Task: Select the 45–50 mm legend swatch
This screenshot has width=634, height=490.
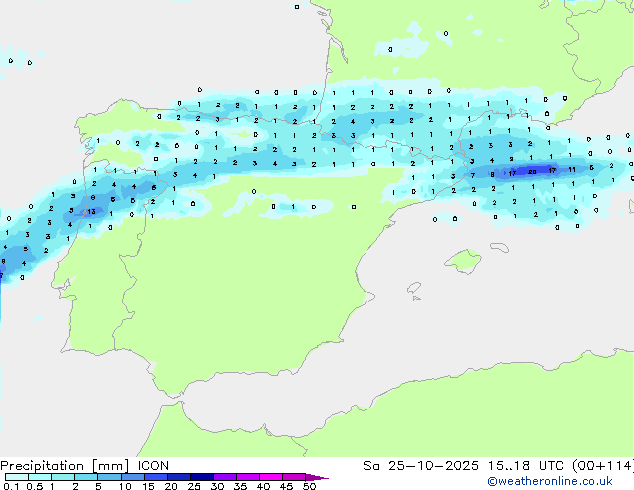Action: point(294,477)
